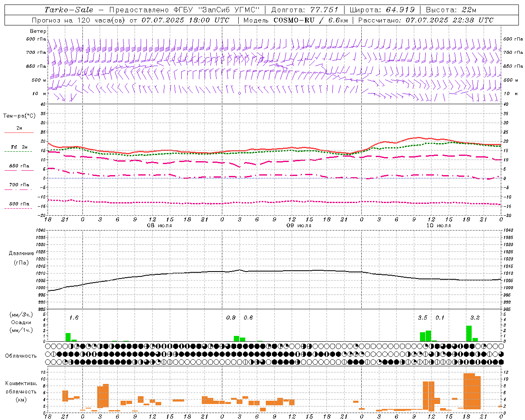This screenshot has width=525, height=420.
Task: Click the Ветер panel label
Action: (38, 31)
